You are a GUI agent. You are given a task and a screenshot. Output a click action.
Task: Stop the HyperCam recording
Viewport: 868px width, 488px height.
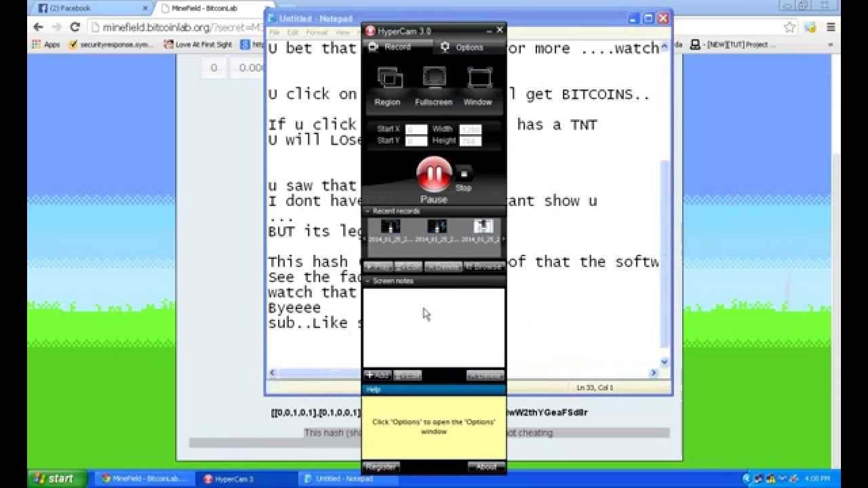pos(463,174)
